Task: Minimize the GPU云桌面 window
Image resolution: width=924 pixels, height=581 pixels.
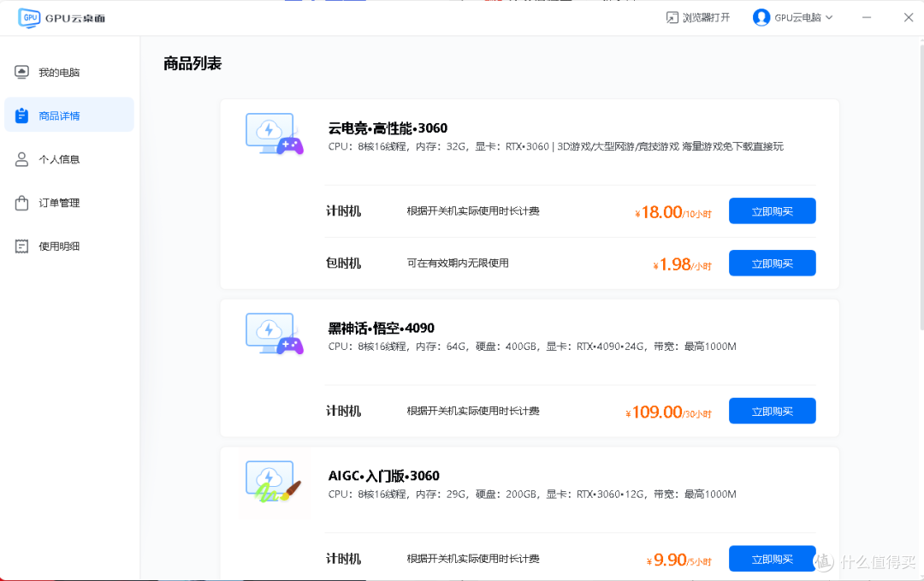Action: (866, 18)
